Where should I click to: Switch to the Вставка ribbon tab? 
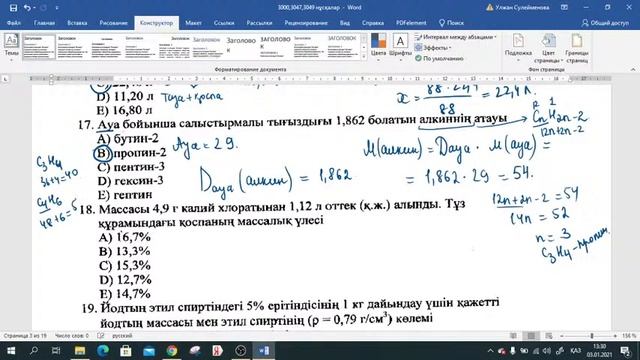click(77, 23)
